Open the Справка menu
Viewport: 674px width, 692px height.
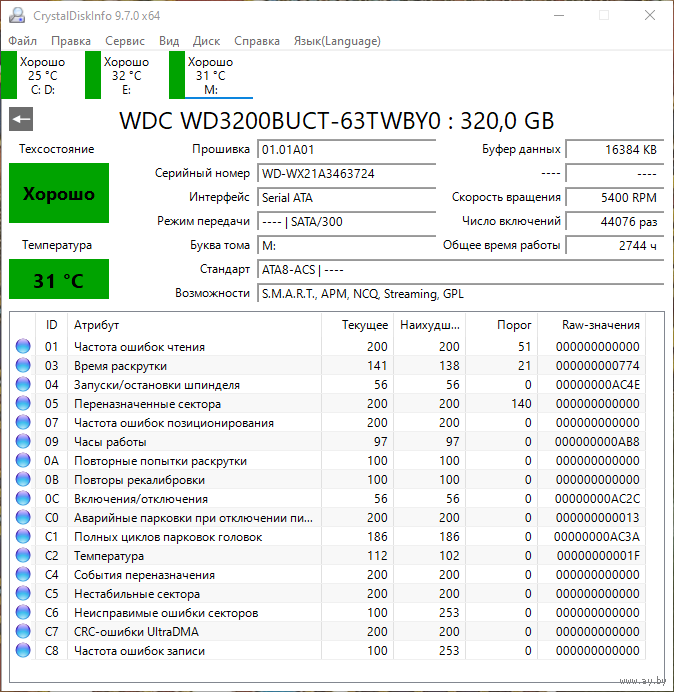pyautogui.click(x=256, y=41)
